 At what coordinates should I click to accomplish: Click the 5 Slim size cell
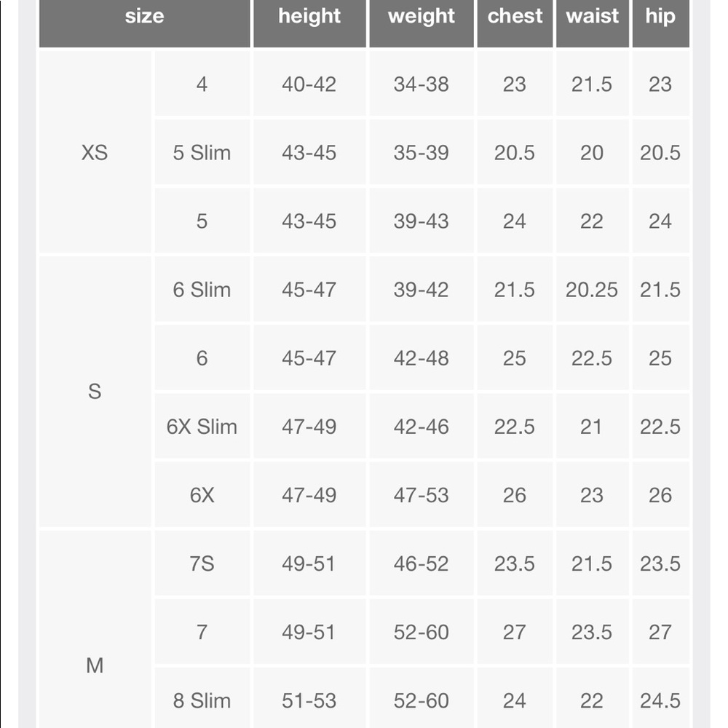pyautogui.click(x=202, y=152)
